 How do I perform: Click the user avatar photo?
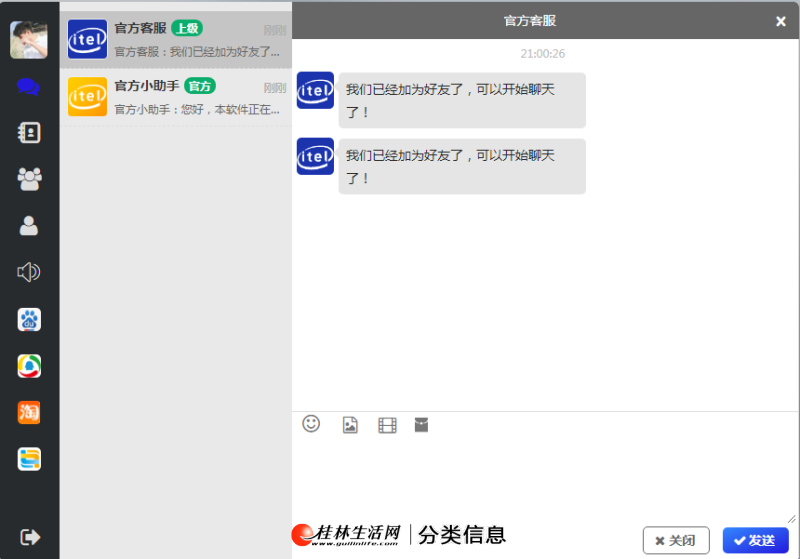29,40
